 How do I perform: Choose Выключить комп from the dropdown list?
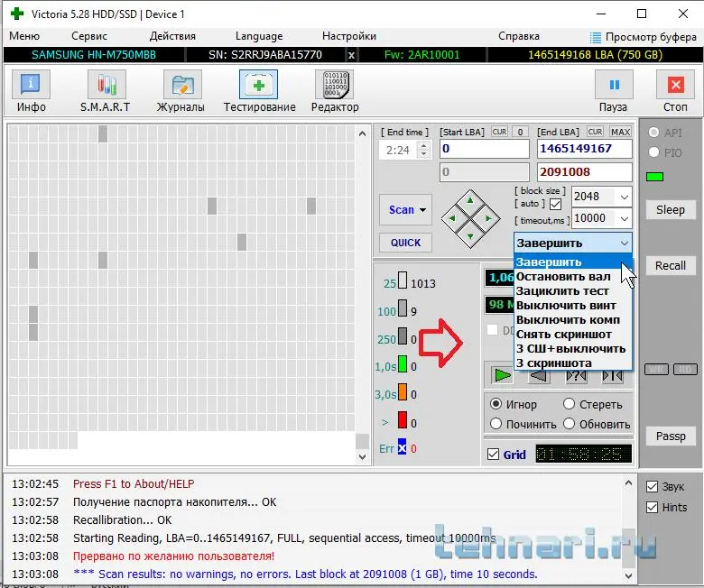(573, 320)
